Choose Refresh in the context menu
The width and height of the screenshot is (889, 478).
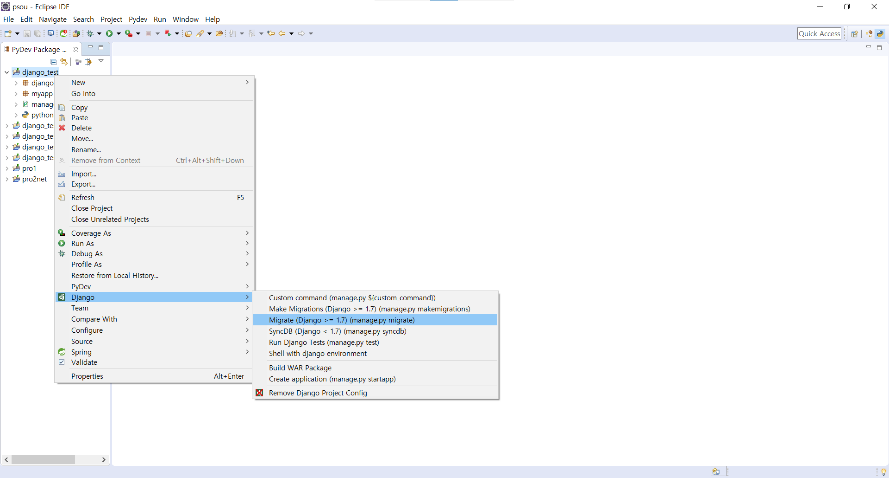coord(154,197)
